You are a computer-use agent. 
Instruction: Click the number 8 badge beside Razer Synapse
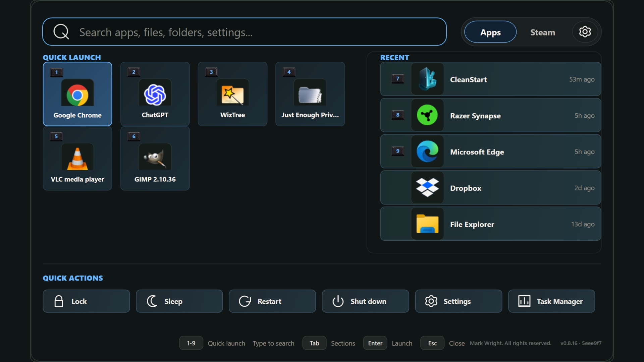pos(398,115)
